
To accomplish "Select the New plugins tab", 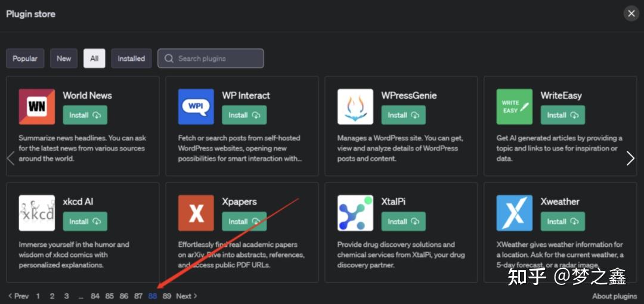I will coord(64,58).
